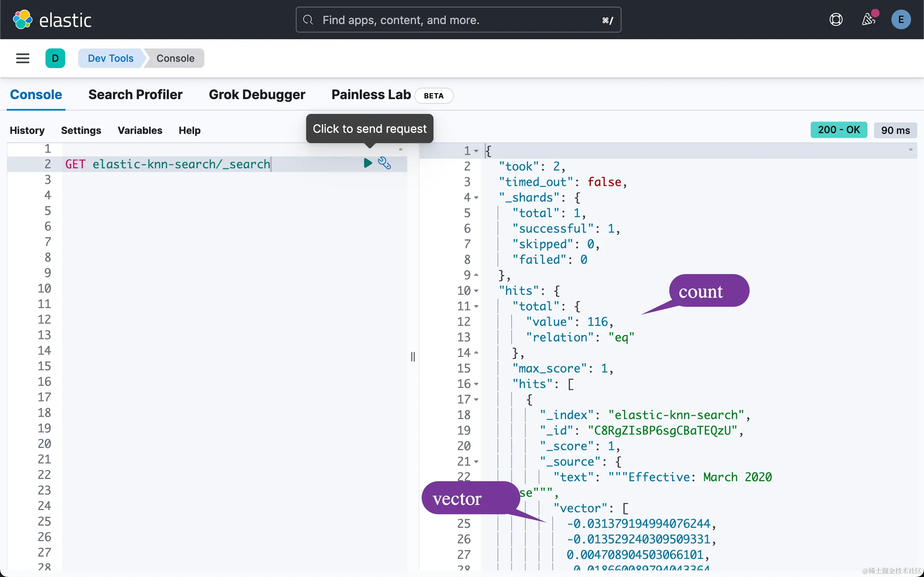Screen dimensions: 924x577
Task: Grab the editor panel resize divider
Action: pyautogui.click(x=413, y=357)
